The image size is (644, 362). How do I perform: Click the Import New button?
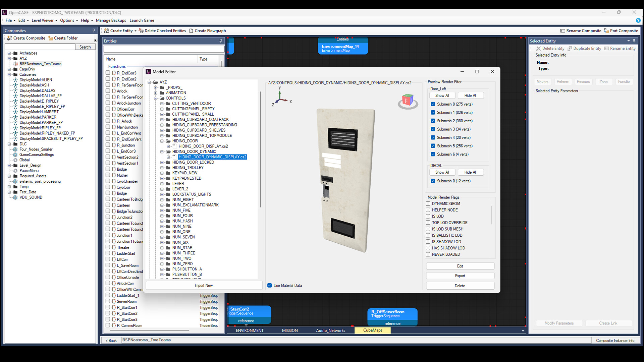[204, 286]
